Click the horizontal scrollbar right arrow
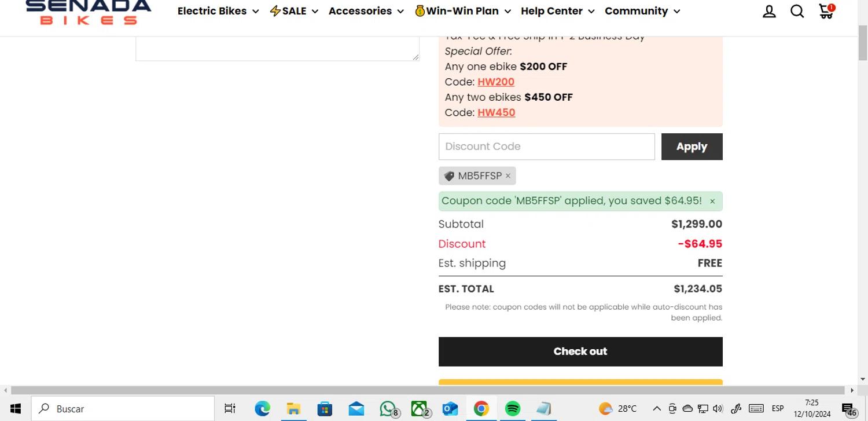Screen dimensions: 868x421 click(852, 390)
